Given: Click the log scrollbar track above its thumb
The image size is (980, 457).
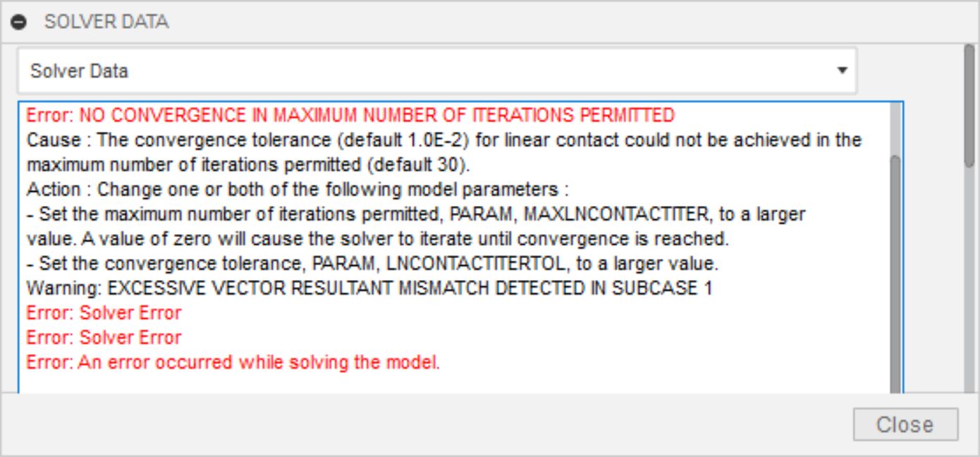Looking at the screenshot, I should 895,128.
